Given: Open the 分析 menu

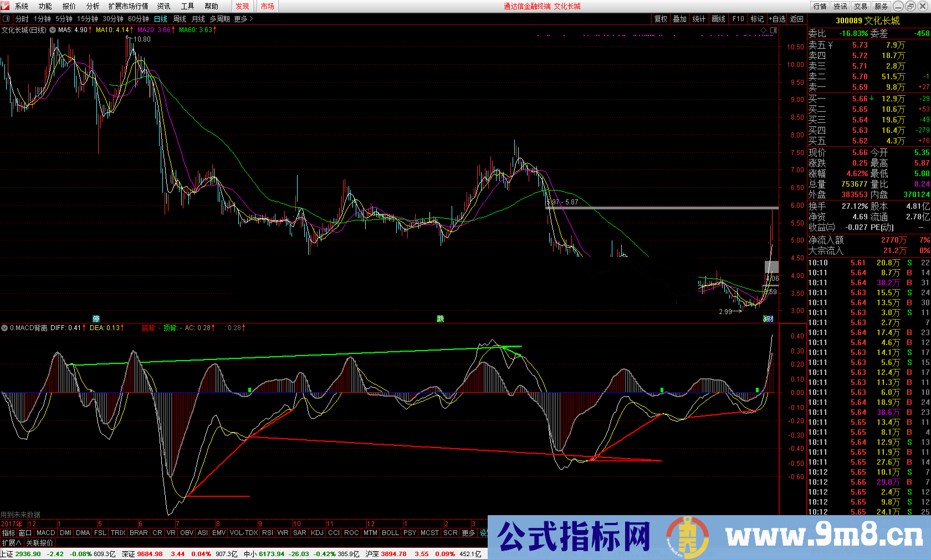Looking at the screenshot, I should pyautogui.click(x=93, y=6).
